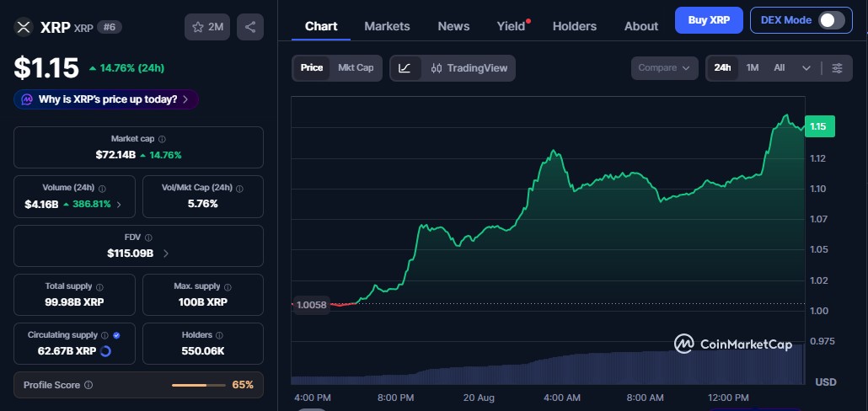Screen dimensions: 868x411
Task: Select the line chart icon
Action: pyautogui.click(x=405, y=68)
